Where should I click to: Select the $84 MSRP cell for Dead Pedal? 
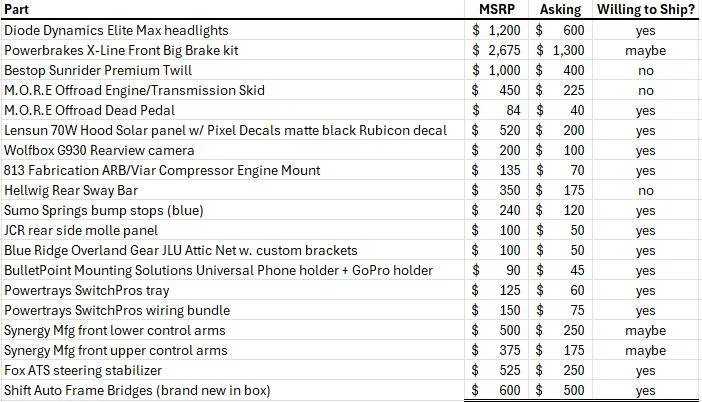(497, 110)
